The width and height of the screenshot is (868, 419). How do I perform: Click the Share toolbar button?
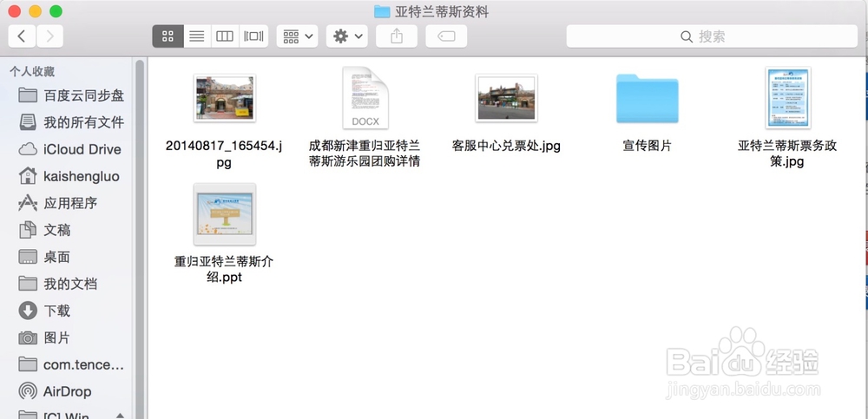pyautogui.click(x=397, y=36)
